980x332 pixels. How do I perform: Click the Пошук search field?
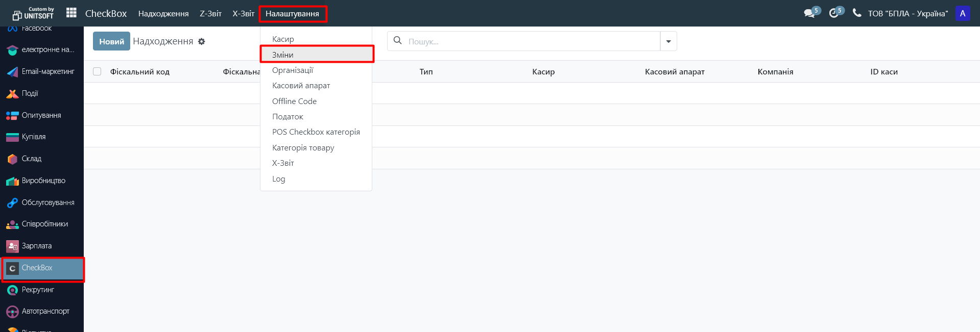point(531,42)
